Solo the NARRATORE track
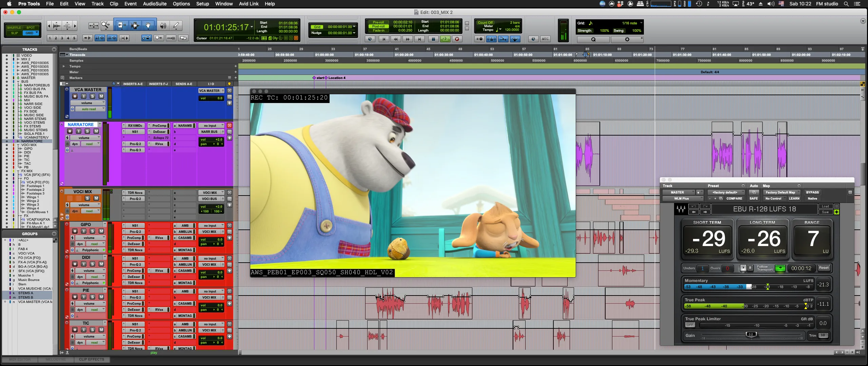Viewport: 868px width, 366px height. (x=87, y=131)
